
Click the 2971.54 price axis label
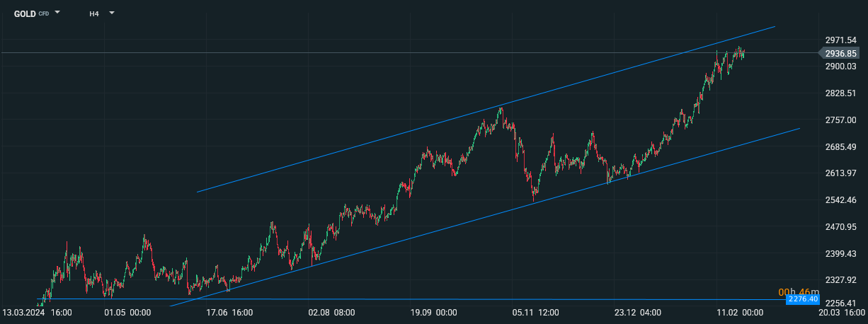(840, 40)
